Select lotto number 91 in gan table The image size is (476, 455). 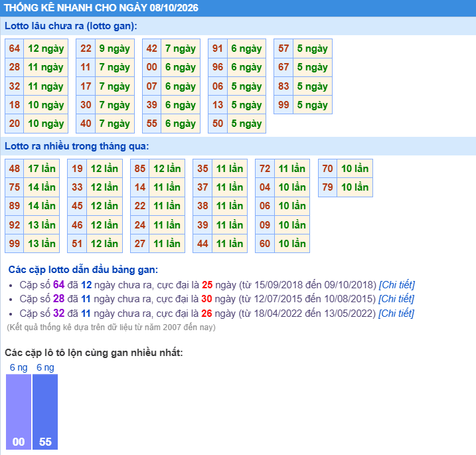click(218, 48)
